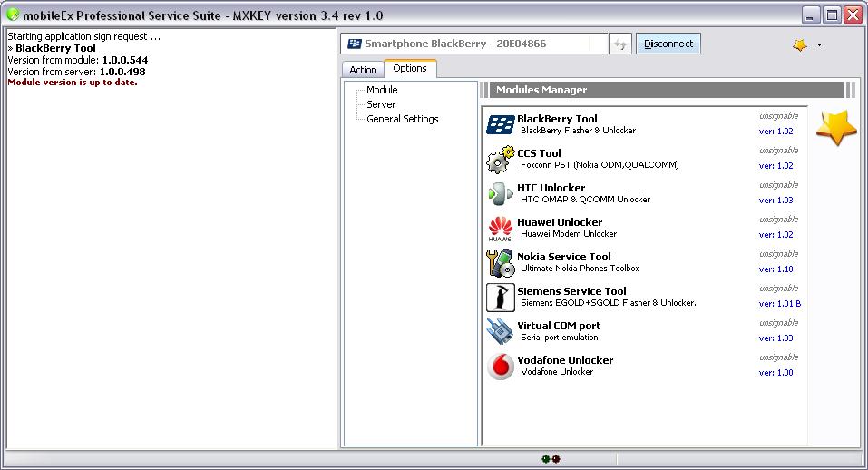Click 'ver: 1.02' link for CCS Tool

tap(775, 165)
